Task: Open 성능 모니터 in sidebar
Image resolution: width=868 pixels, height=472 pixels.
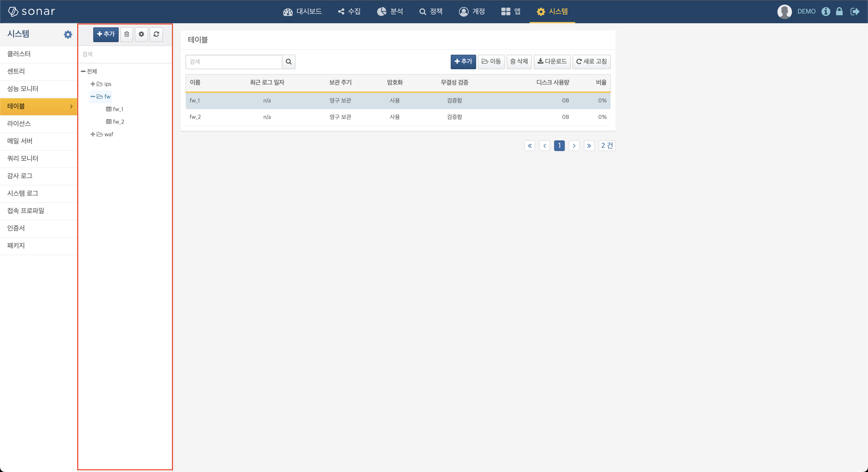Action: tap(39, 89)
